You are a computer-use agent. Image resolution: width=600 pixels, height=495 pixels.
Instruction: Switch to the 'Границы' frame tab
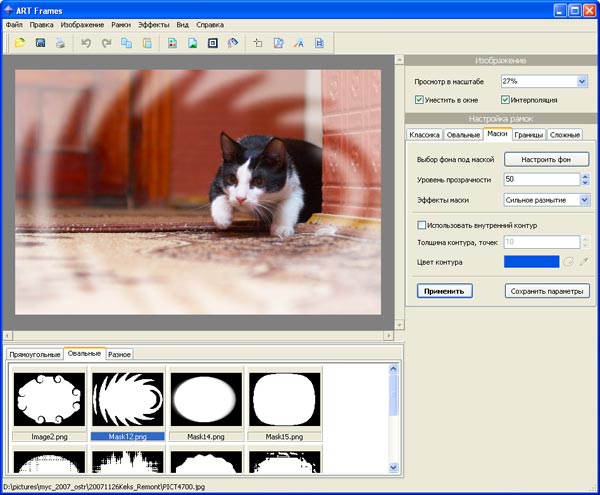[x=528, y=134]
